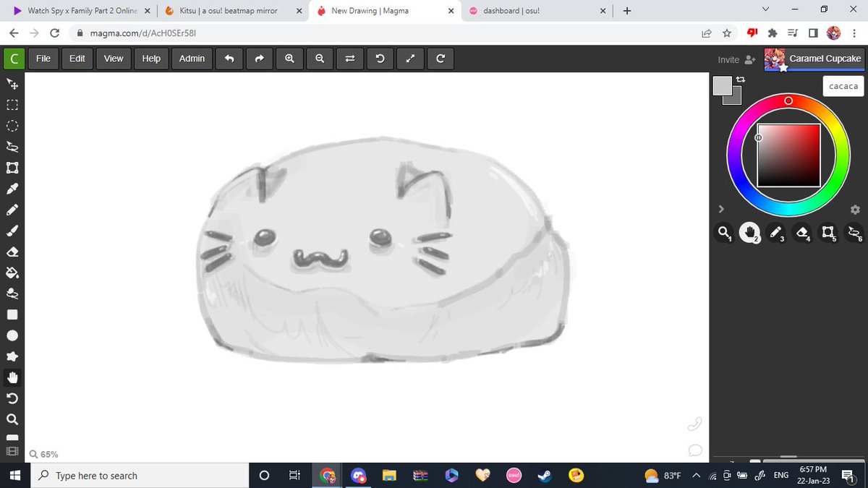Viewport: 868px width, 488px height.
Task: Select the Rectangle selection tool
Action: pyautogui.click(x=12, y=105)
